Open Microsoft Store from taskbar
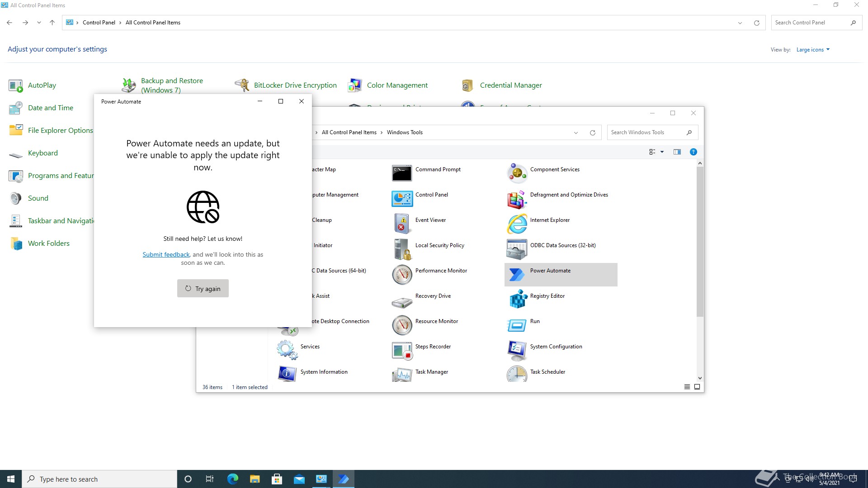The height and width of the screenshot is (488, 868). pyautogui.click(x=277, y=479)
